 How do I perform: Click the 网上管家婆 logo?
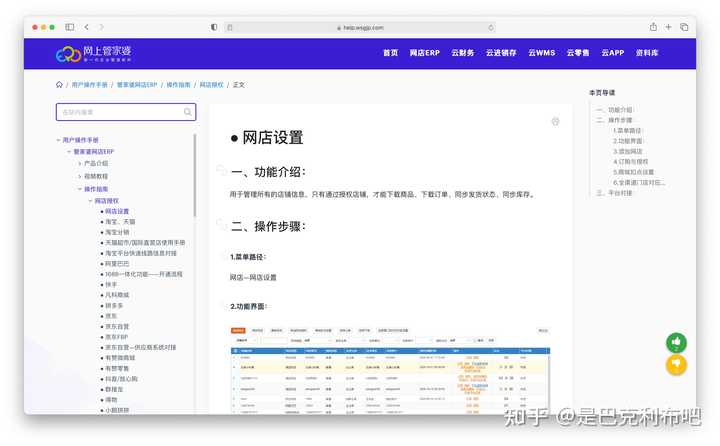click(94, 53)
